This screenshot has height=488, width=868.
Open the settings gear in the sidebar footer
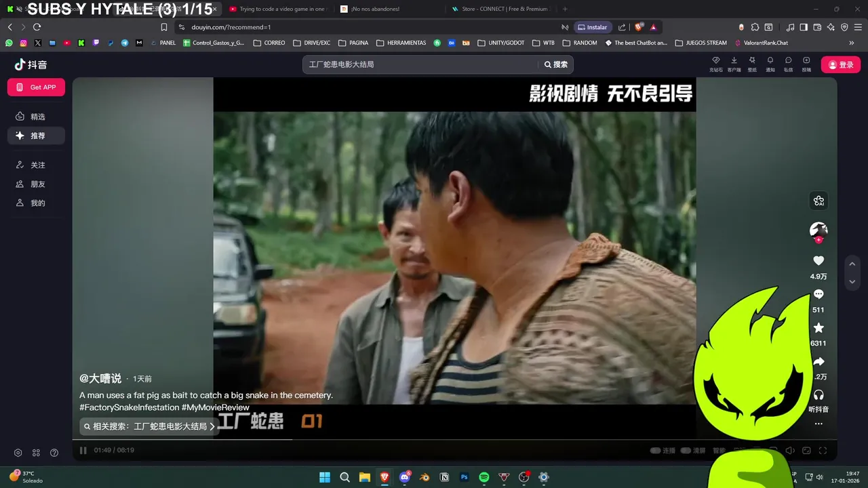point(18,453)
